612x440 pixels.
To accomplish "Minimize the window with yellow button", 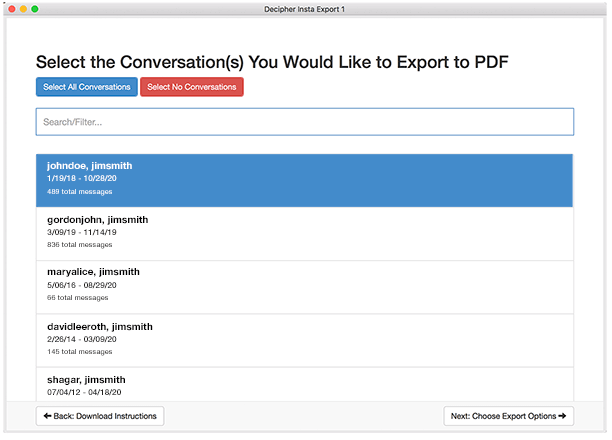I will (23, 9).
